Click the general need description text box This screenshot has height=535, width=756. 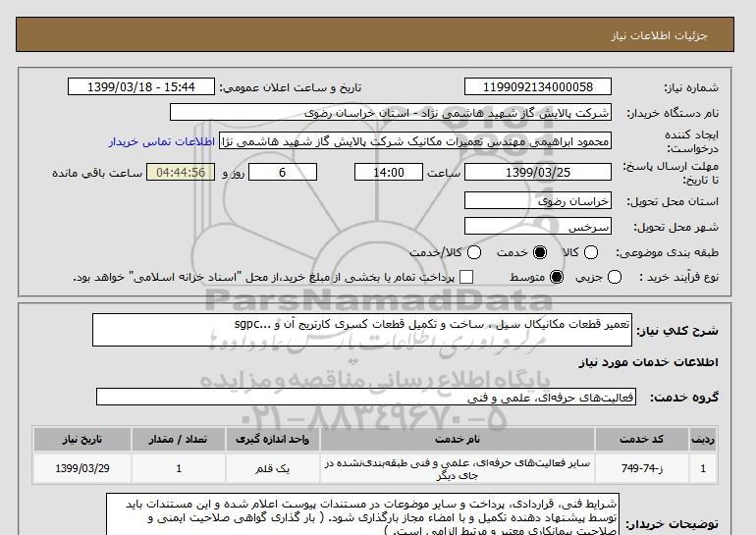click(x=362, y=330)
